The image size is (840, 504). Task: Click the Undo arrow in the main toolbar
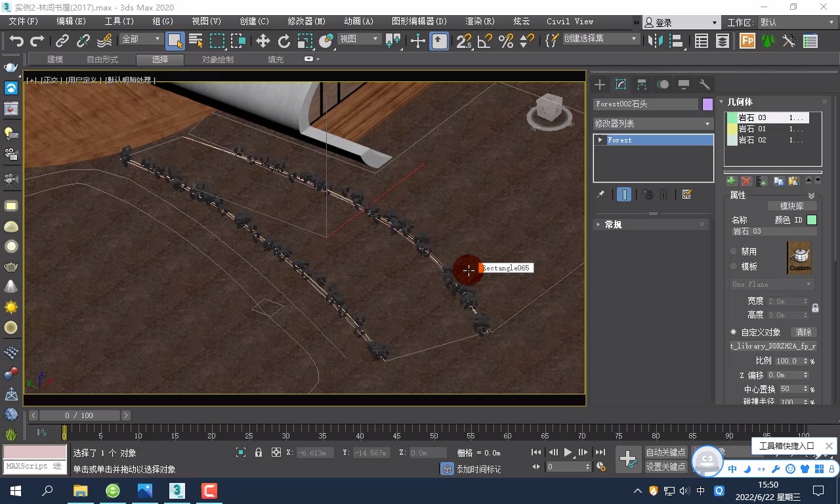click(x=16, y=41)
